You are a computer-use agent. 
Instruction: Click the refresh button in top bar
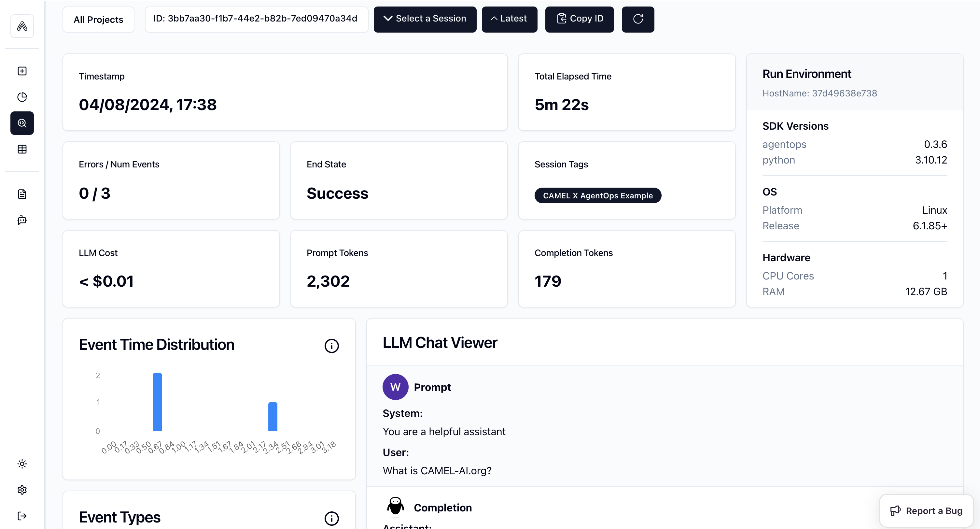(638, 19)
